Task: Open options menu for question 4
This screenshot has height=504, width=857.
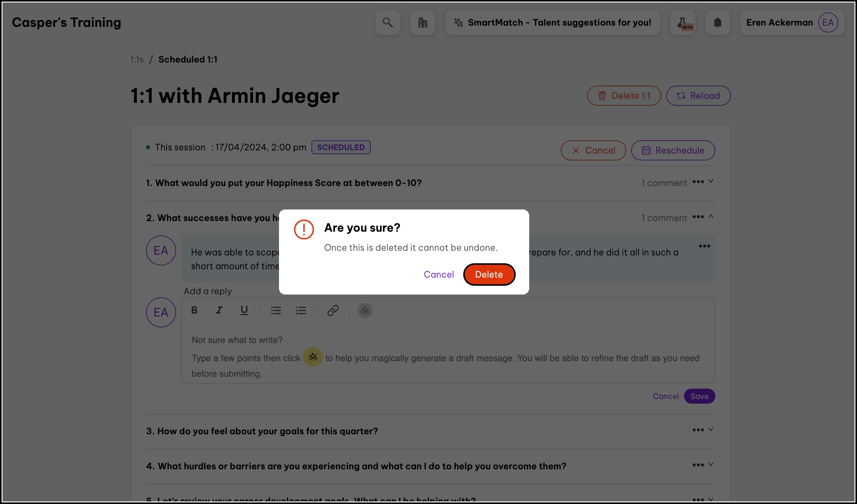Action: pyautogui.click(x=698, y=465)
